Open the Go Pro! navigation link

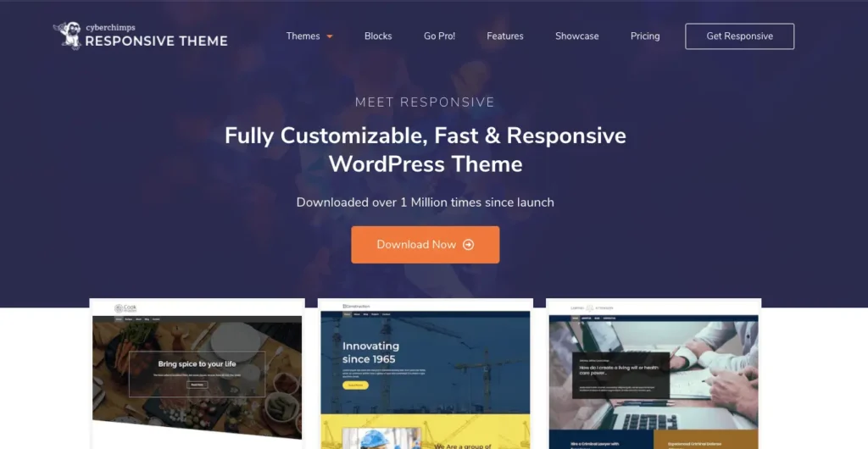(439, 36)
